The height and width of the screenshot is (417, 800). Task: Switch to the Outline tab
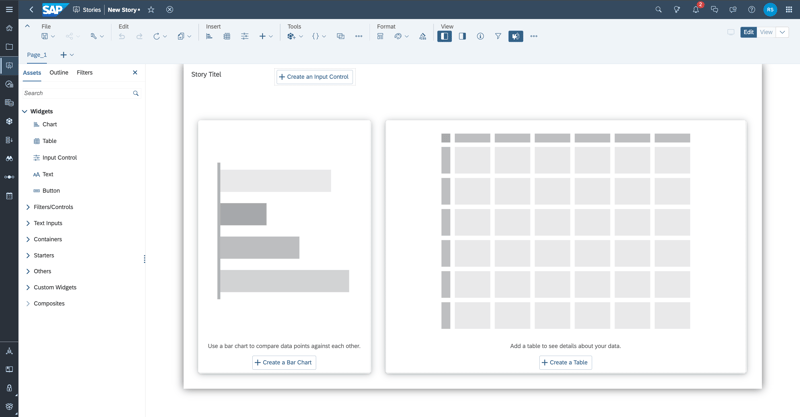pos(59,72)
